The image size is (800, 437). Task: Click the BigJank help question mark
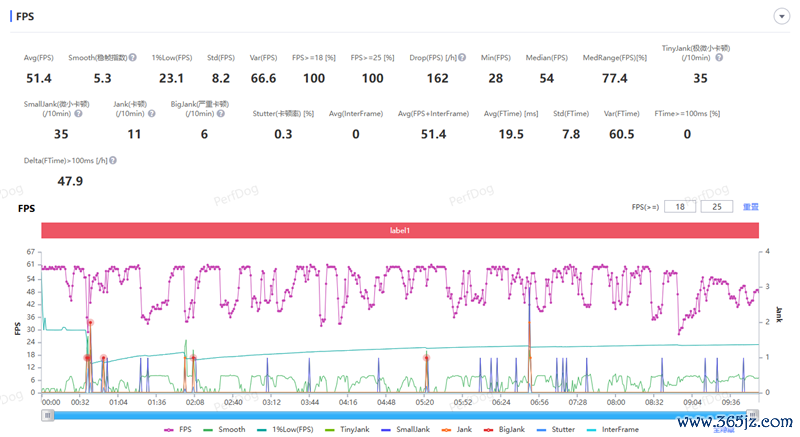click(220, 114)
